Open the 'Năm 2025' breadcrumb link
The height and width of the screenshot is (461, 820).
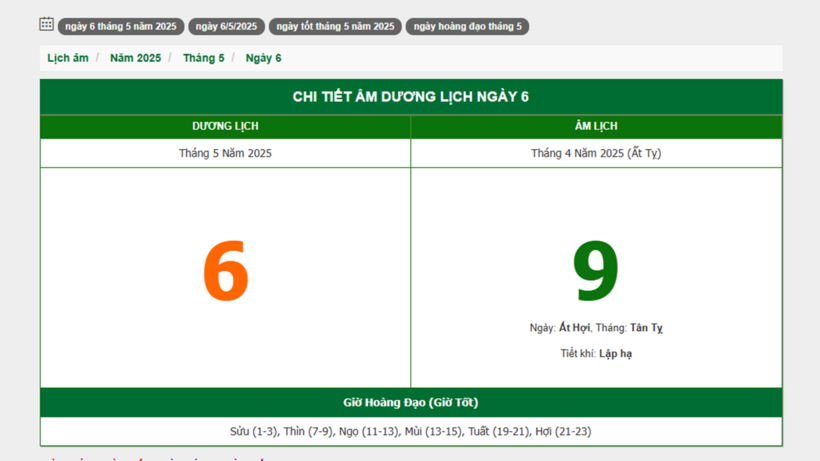click(135, 58)
